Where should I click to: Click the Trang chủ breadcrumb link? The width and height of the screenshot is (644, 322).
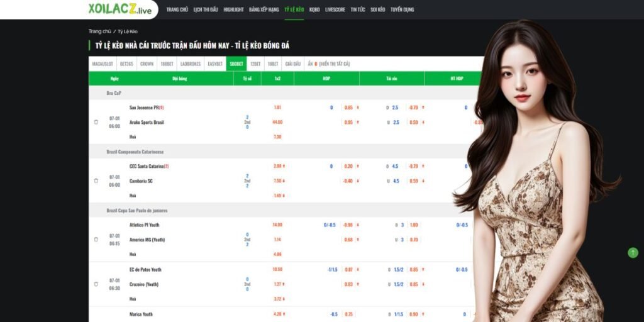(x=99, y=31)
